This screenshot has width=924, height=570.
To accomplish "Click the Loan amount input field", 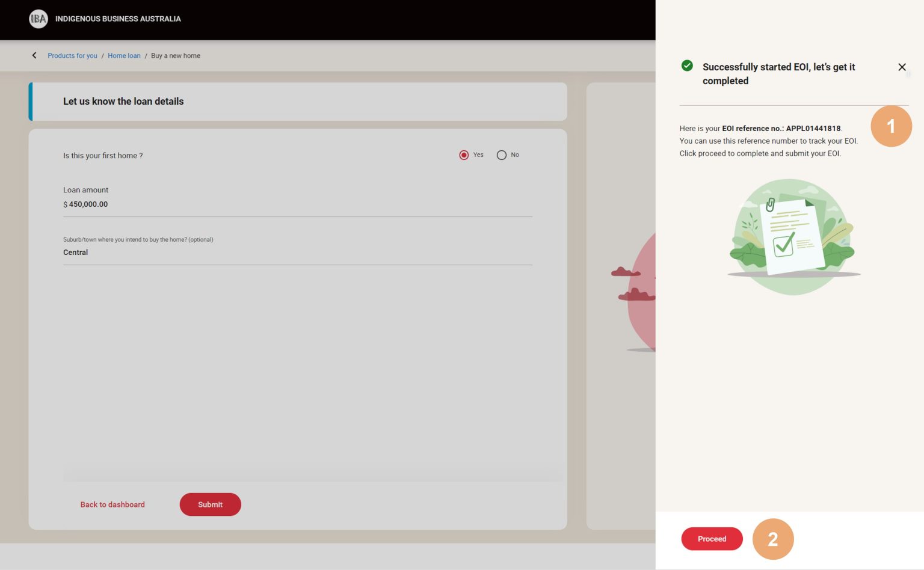I will (x=297, y=204).
